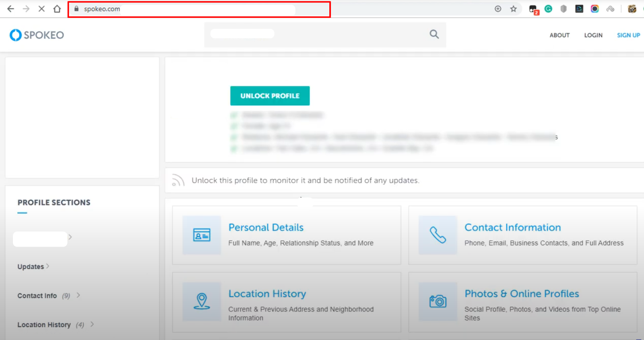
Task: Open the Location History card link
Action: (x=267, y=294)
